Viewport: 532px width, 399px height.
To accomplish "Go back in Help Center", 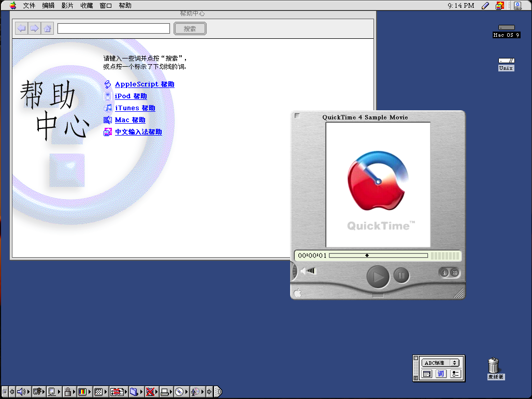I will pos(21,28).
